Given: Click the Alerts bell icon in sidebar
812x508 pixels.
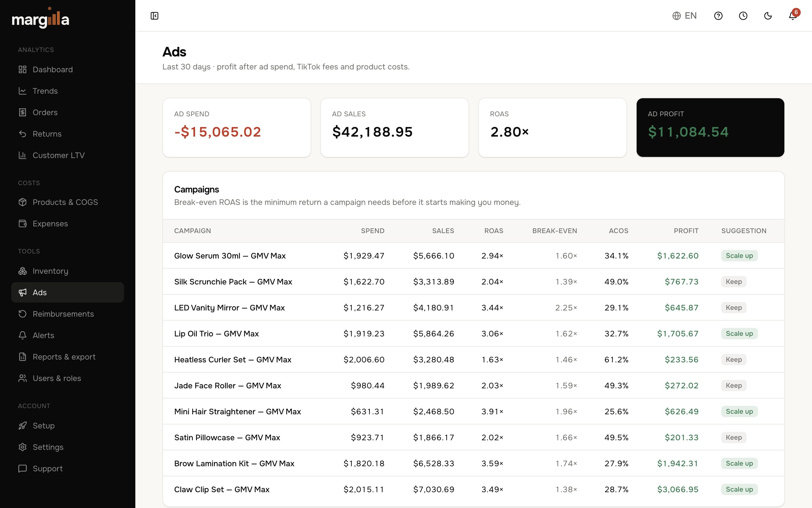Looking at the screenshot, I should click(23, 335).
